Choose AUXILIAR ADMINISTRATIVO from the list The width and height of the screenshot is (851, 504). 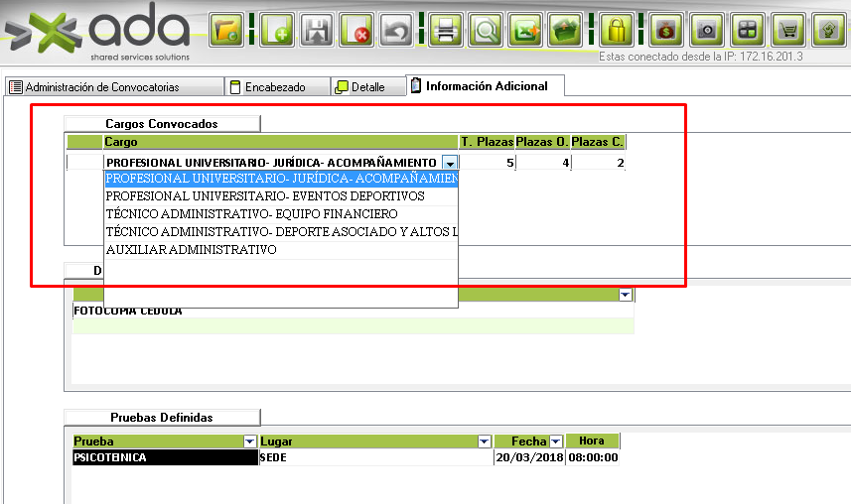click(191, 250)
